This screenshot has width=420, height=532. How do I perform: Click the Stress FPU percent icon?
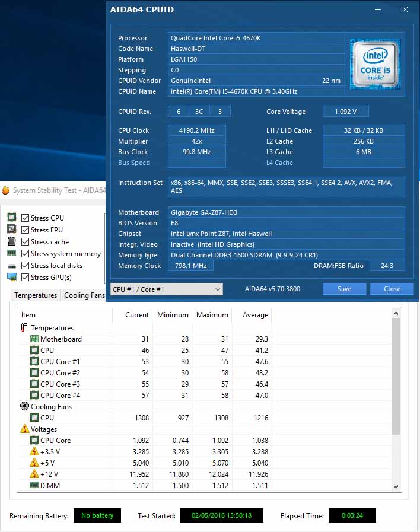[12, 229]
